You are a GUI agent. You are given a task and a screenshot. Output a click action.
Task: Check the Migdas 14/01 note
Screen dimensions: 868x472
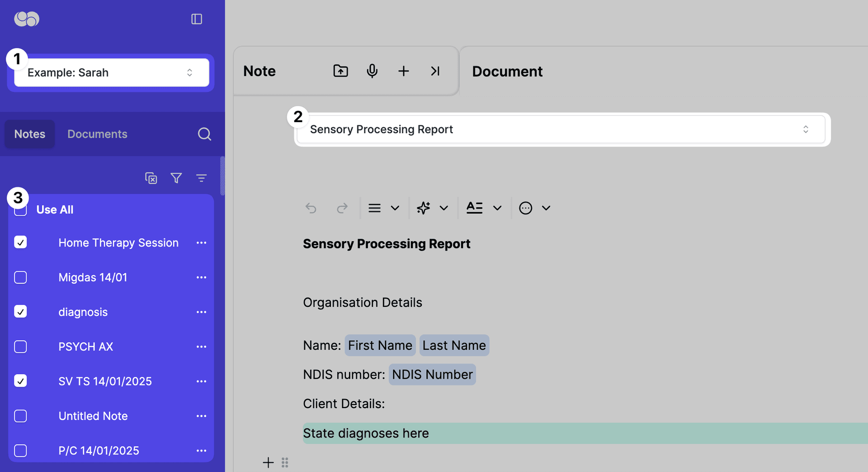pos(20,277)
